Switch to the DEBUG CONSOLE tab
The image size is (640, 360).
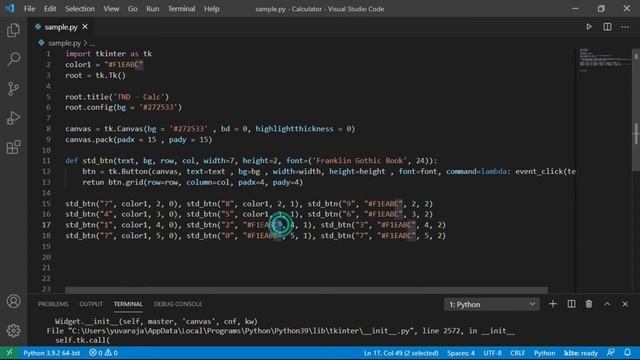tap(178, 304)
